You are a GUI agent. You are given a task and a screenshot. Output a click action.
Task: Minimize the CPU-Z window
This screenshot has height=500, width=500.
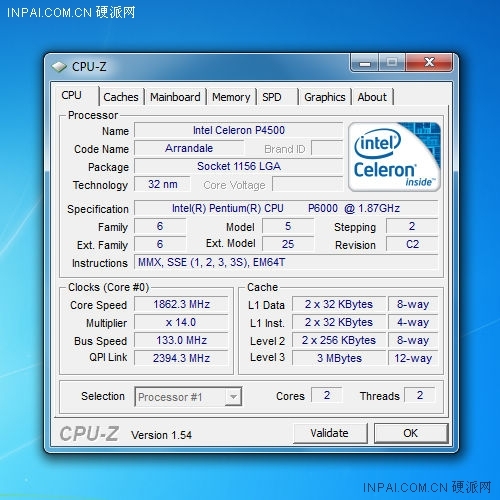[365, 62]
